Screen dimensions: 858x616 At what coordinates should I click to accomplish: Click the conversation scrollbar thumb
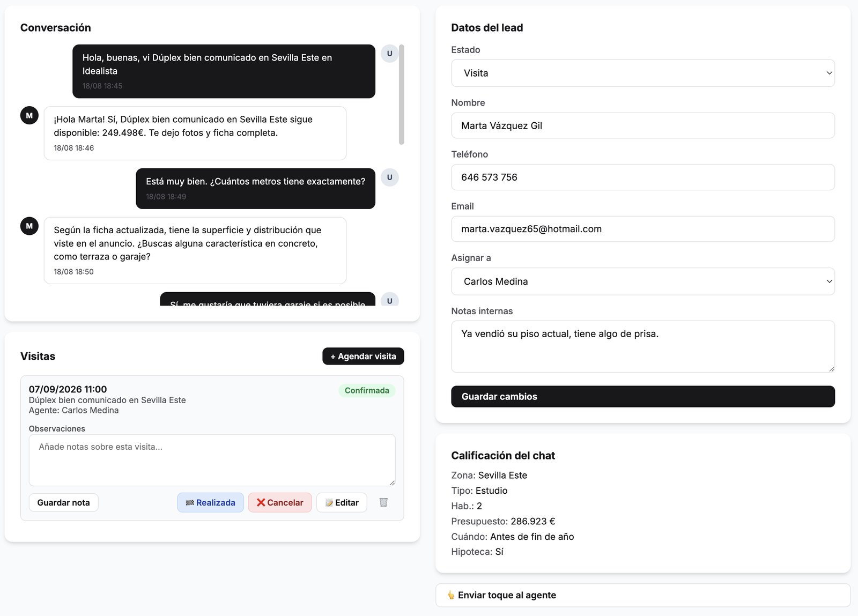(x=401, y=94)
